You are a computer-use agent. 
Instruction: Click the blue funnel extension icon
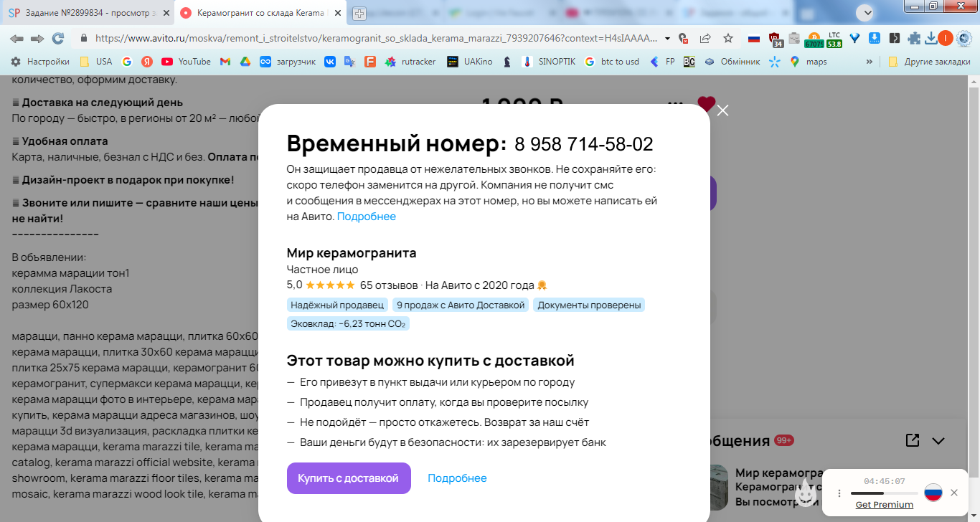(854, 38)
